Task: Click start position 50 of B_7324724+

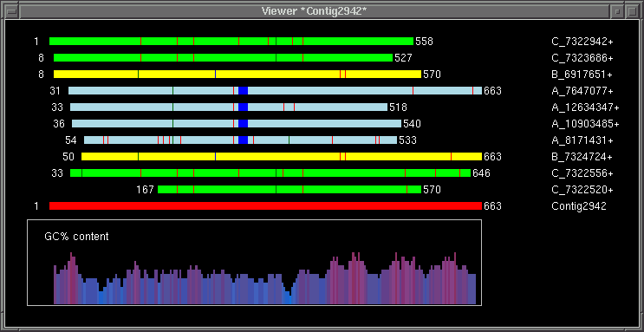Action: click(x=68, y=157)
